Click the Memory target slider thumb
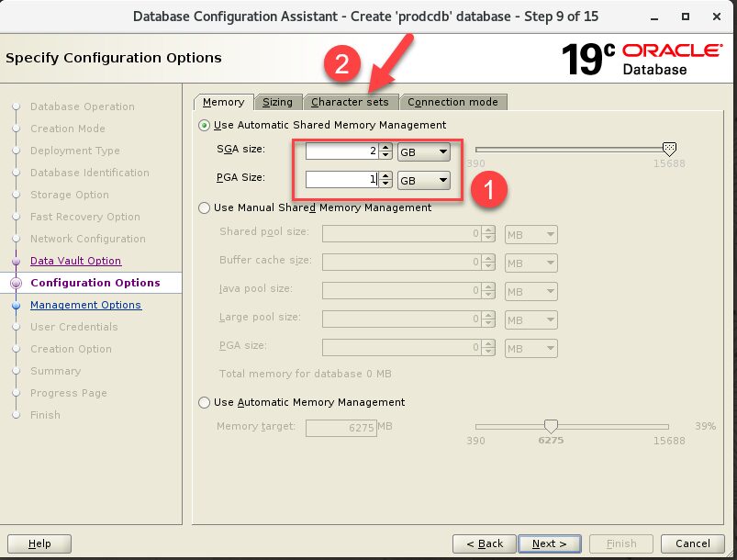This screenshot has width=737, height=560. (x=551, y=427)
